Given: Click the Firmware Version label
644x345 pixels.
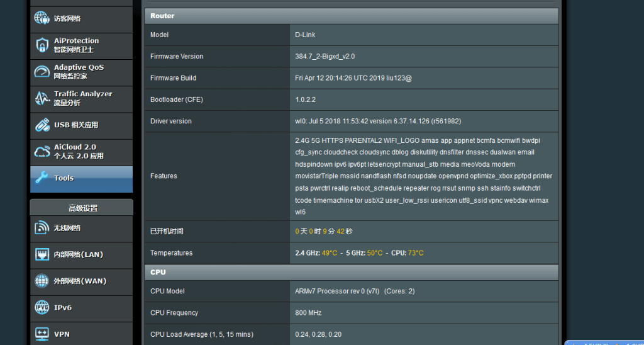Looking at the screenshot, I should click(177, 56).
